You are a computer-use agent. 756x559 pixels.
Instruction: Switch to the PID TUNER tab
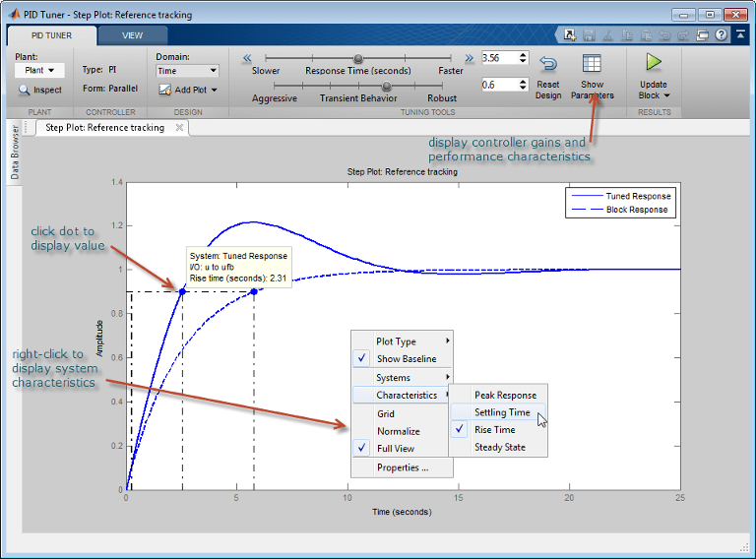pos(51,35)
